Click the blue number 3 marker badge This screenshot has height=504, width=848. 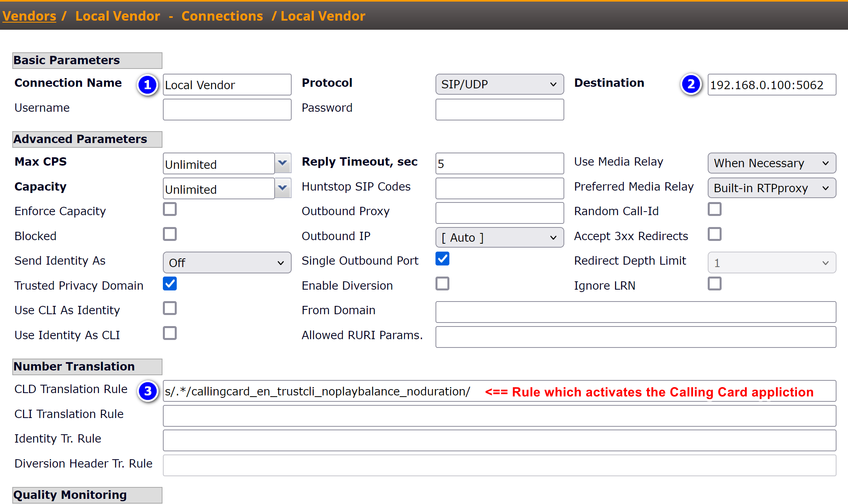pos(147,391)
